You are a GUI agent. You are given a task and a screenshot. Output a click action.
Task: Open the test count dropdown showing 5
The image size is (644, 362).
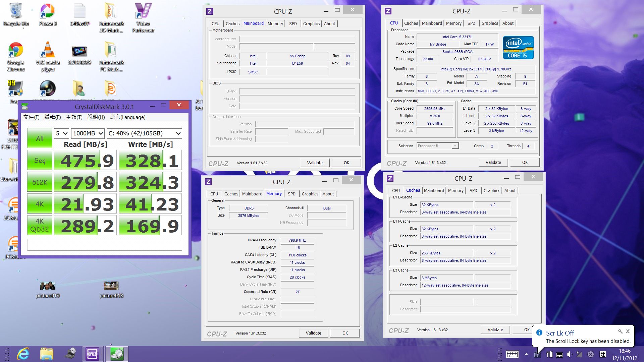coord(61,133)
